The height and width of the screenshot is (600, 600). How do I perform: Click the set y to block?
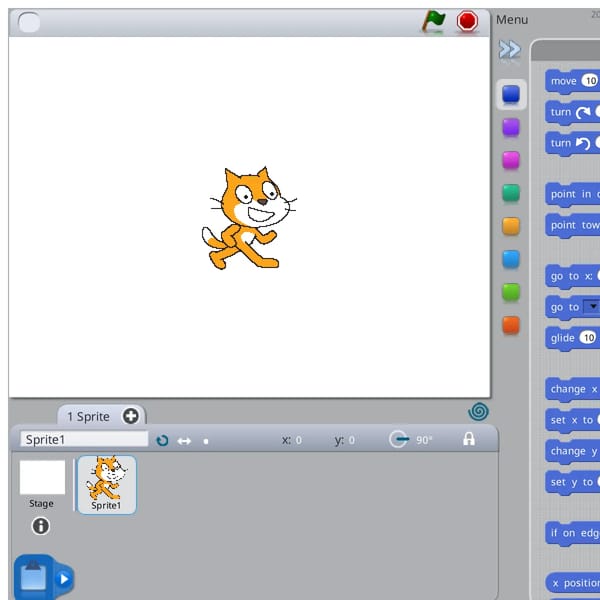[x=572, y=483]
